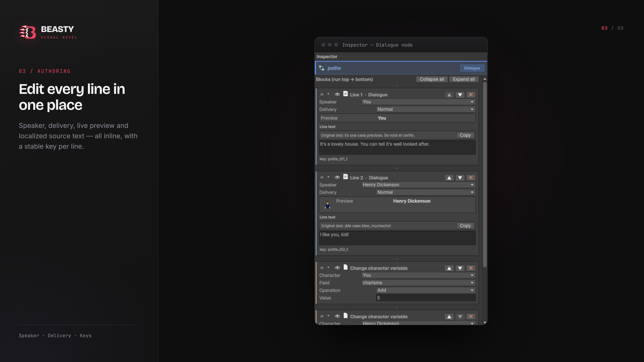
Task: Collapse the Line 2 block with its triangle
Action: (328, 177)
